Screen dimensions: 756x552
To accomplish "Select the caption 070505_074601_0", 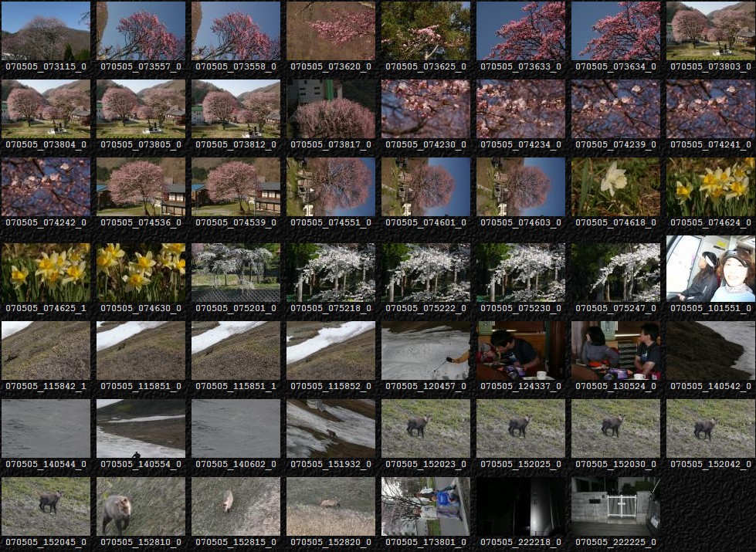I will tap(425, 222).
